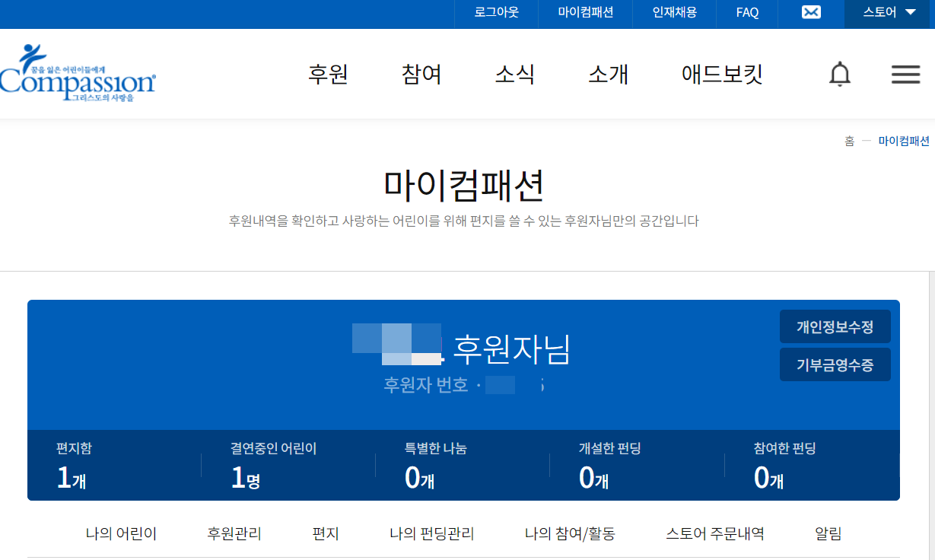The image size is (935, 560).
Task: Open the hamburger menu icon
Action: pos(905,75)
